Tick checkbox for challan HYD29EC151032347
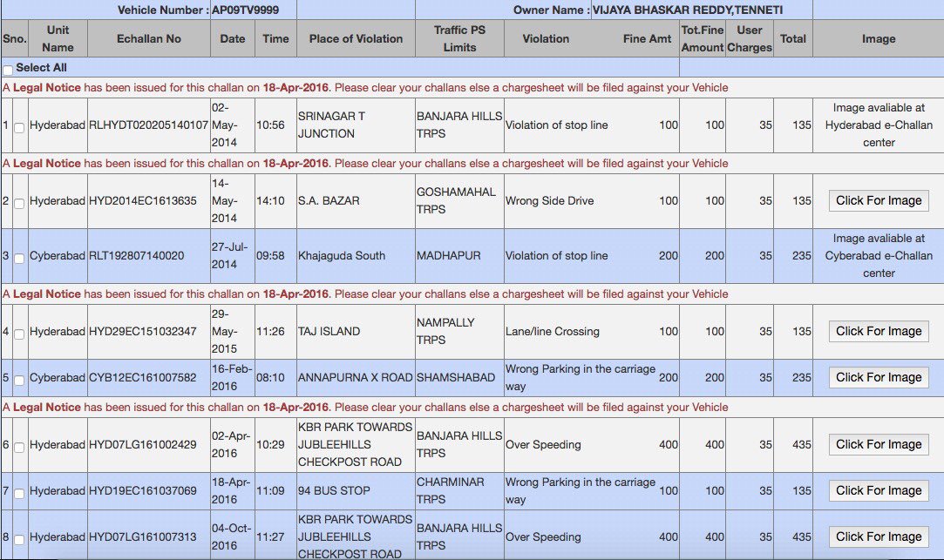This screenshot has height=560, width=944. coord(19,334)
